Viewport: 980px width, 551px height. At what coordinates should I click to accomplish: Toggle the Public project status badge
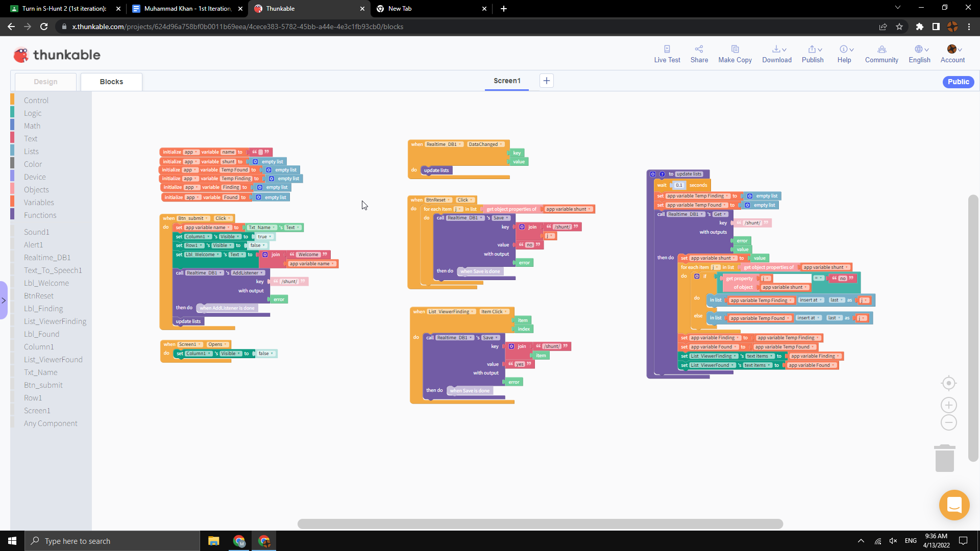pos(958,82)
